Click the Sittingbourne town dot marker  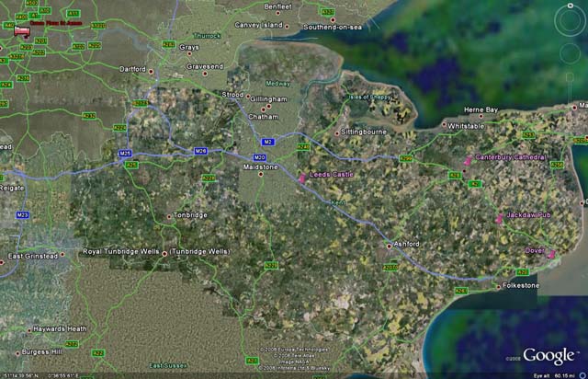click(337, 133)
